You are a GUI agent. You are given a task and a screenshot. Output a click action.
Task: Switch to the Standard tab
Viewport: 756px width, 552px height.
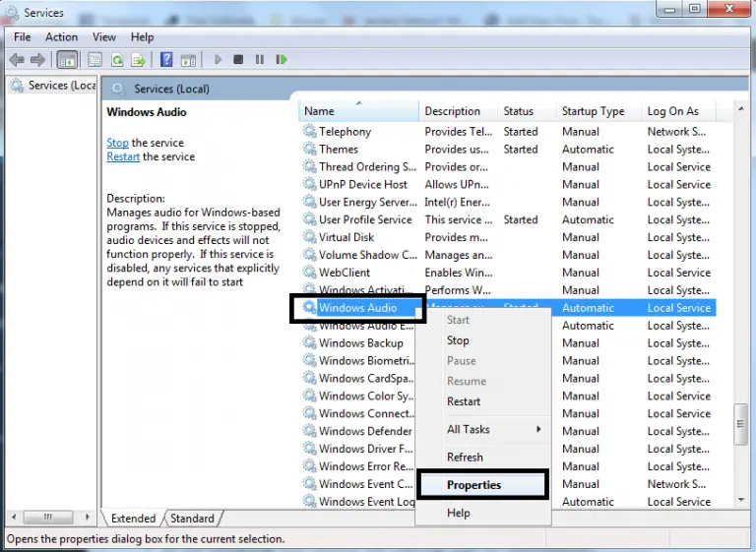click(192, 519)
